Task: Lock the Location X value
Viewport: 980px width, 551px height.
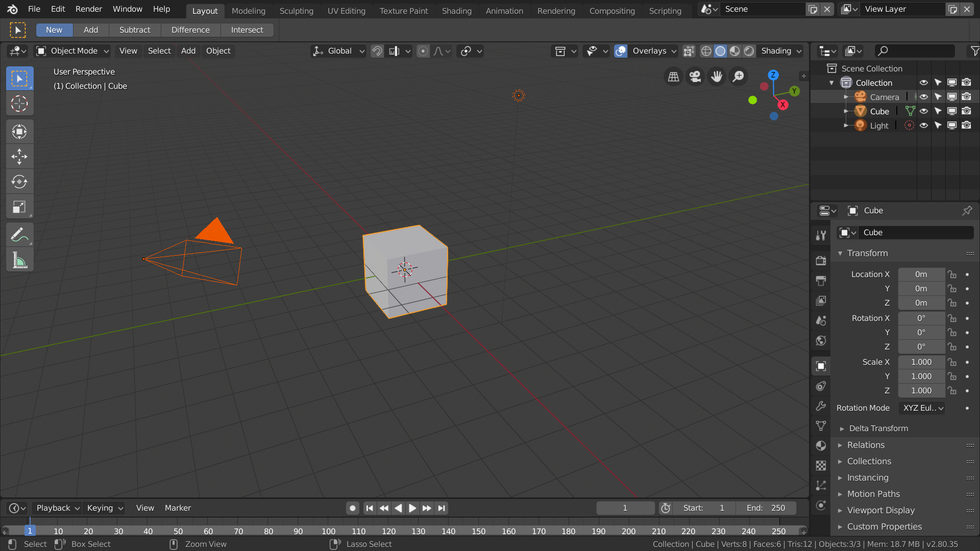Action: coord(952,274)
